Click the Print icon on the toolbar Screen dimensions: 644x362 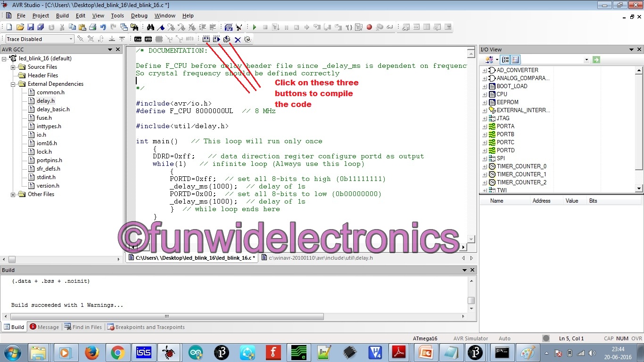(x=92, y=27)
